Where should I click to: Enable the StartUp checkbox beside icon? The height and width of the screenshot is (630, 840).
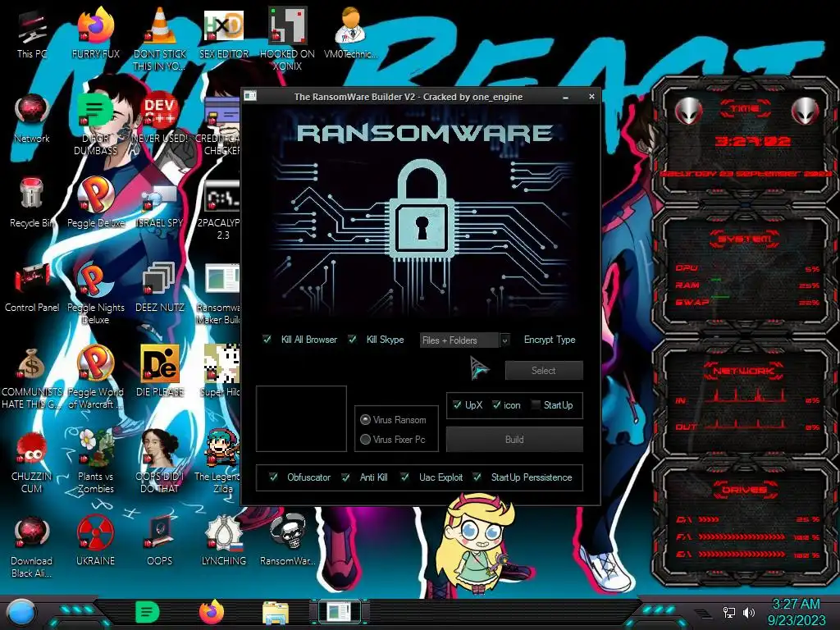click(535, 404)
